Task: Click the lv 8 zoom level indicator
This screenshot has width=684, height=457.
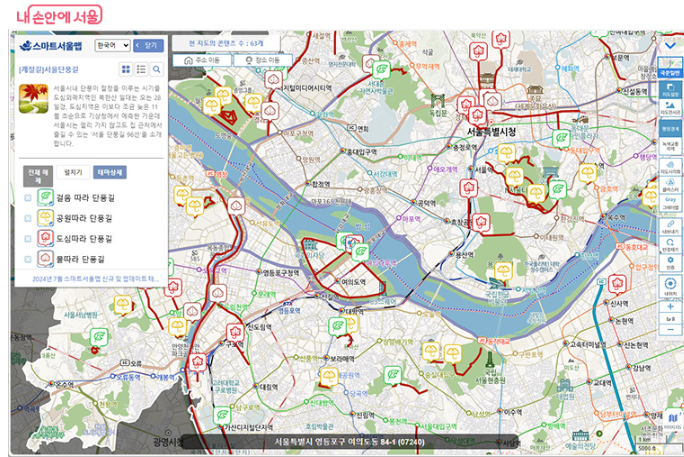Action: 670,319
